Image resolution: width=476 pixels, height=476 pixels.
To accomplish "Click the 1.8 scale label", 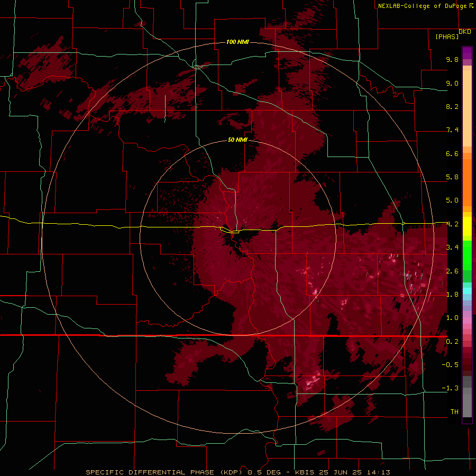I will click(x=452, y=295).
